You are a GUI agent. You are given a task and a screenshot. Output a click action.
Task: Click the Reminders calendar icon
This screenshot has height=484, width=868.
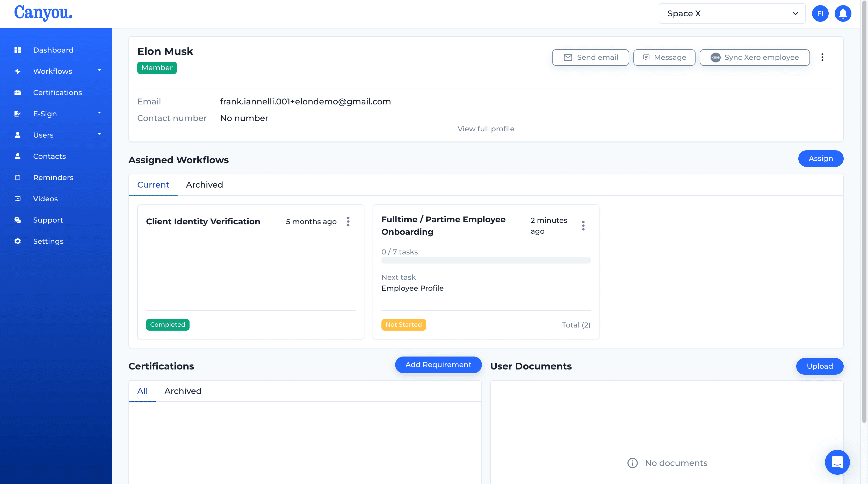point(18,177)
